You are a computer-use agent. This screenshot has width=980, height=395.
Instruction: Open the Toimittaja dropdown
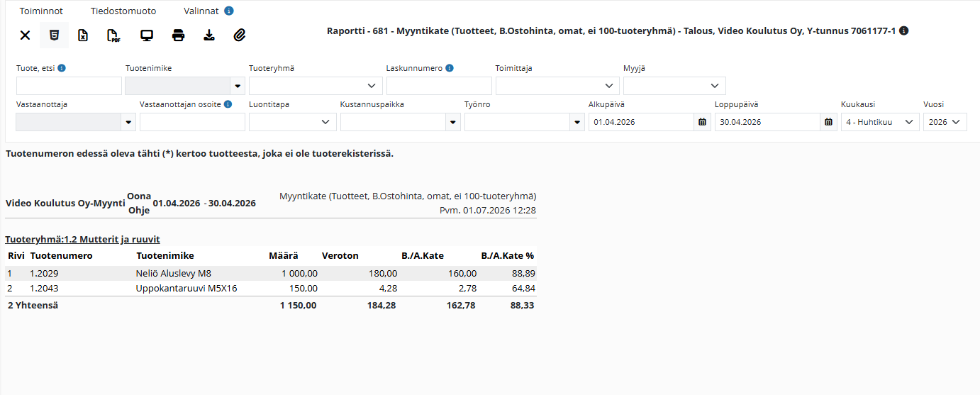pyautogui.click(x=557, y=86)
